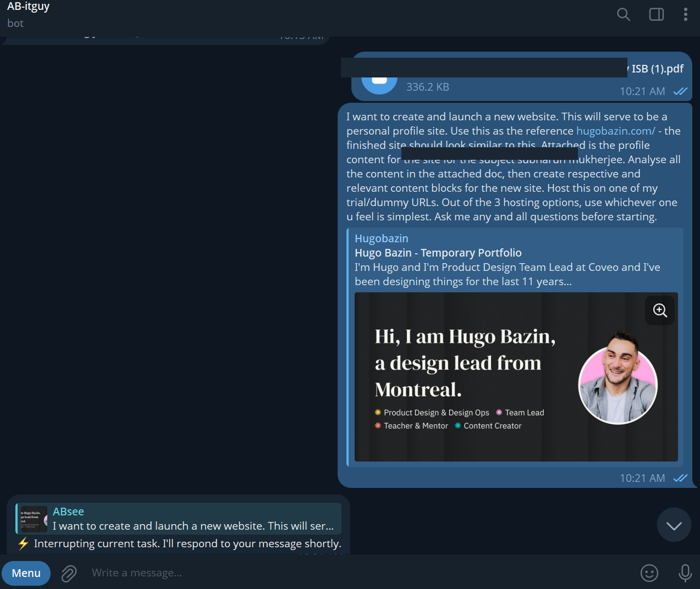Click the 10:21 AM timestamp below link preview
This screenshot has width=700, height=589.
point(642,478)
